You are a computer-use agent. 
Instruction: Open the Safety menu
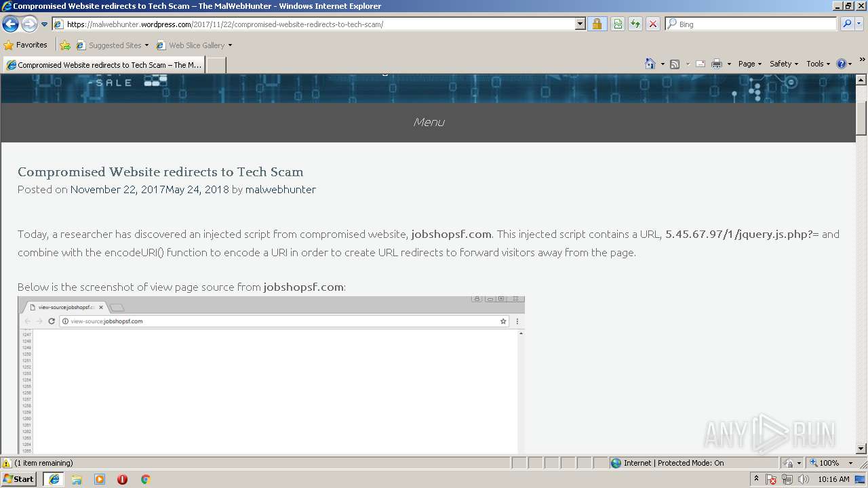(784, 64)
